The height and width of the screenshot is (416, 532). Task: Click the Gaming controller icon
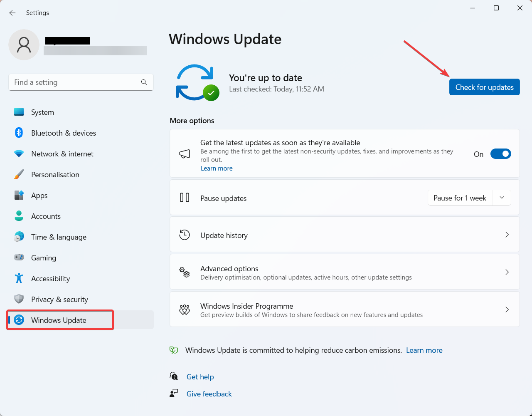coord(19,258)
